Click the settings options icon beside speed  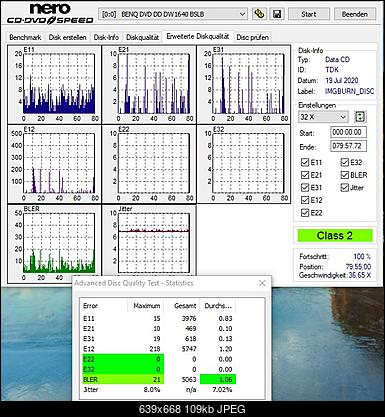click(360, 117)
